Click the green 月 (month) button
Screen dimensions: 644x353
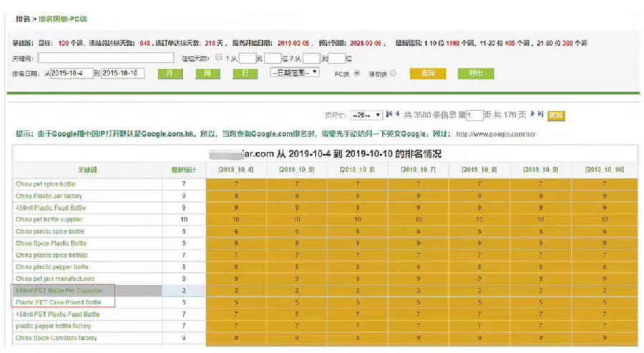(170, 73)
